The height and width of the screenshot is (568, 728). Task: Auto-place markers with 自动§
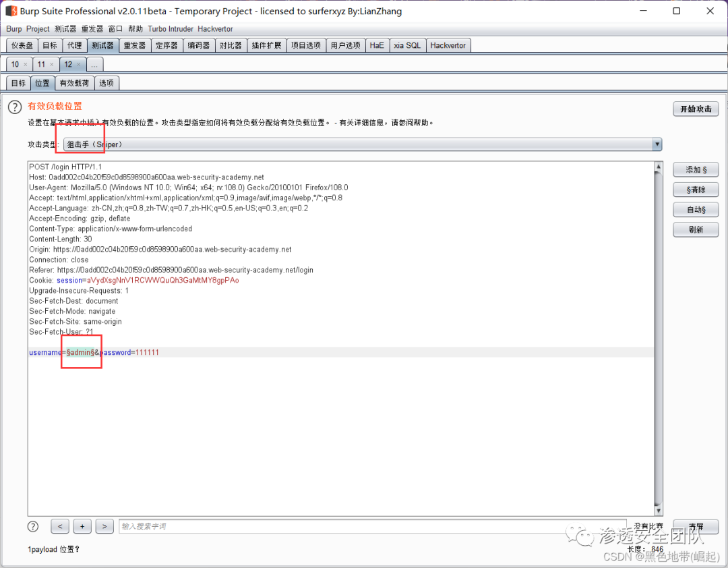click(x=696, y=210)
